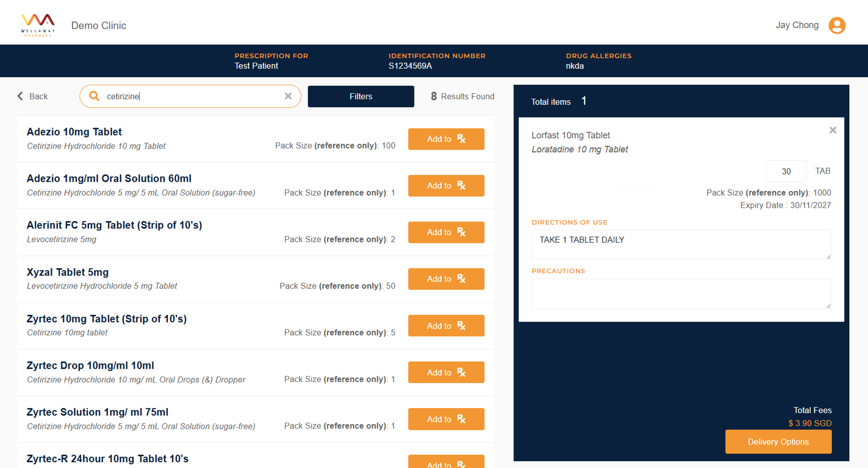Select the Zyrtec Solution 1mg/ml 75ml title
868x468 pixels.
point(98,412)
